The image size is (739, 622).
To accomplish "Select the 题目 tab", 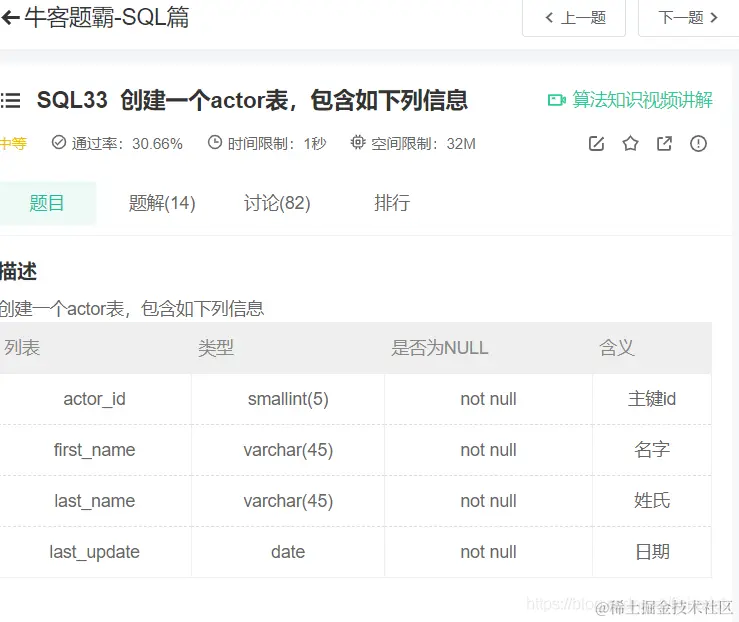I will click(x=48, y=203).
